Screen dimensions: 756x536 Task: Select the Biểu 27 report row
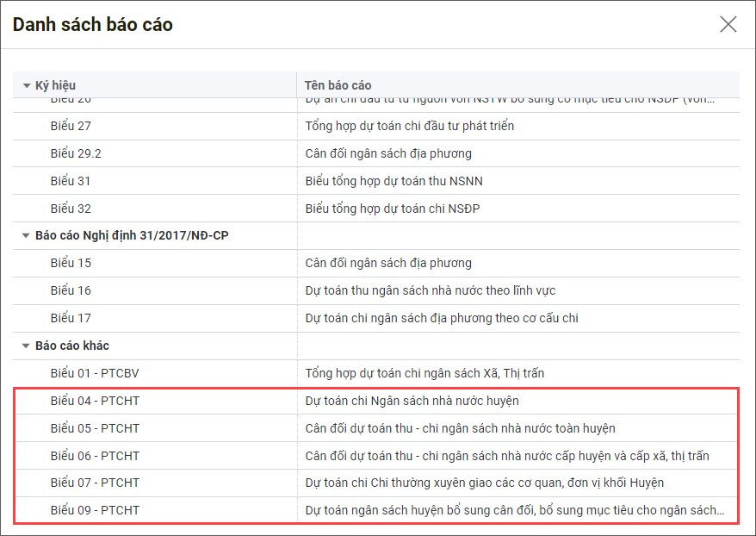pyautogui.click(x=71, y=126)
